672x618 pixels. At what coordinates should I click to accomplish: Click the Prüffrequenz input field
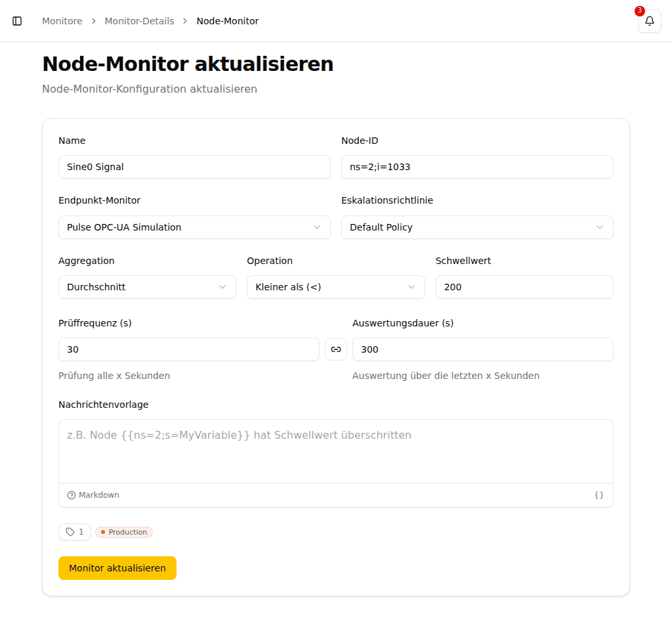(188, 349)
